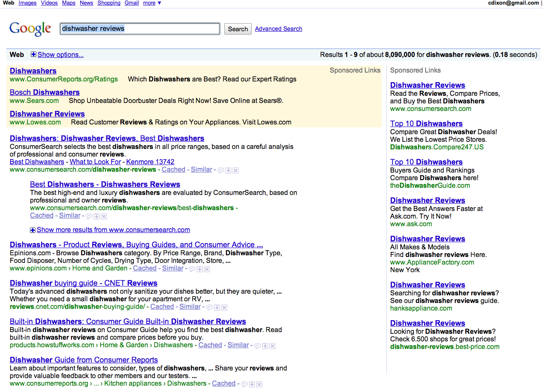This screenshot has width=543, height=392.
Task: Expand more results from www.consumersearch.com
Action: (33, 230)
